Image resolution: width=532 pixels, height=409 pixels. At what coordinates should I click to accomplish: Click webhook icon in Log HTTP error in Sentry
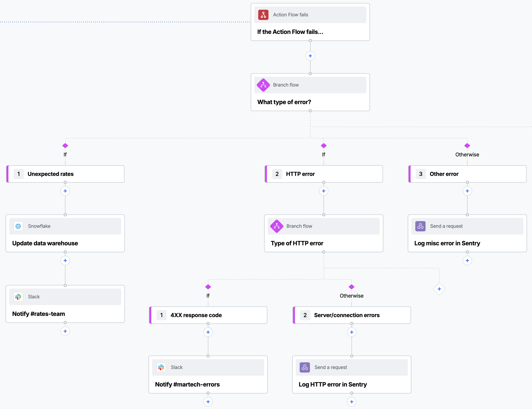pos(304,367)
